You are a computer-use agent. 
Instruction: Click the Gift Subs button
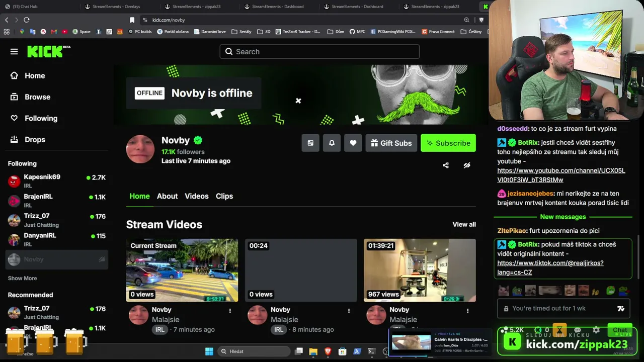pyautogui.click(x=391, y=143)
